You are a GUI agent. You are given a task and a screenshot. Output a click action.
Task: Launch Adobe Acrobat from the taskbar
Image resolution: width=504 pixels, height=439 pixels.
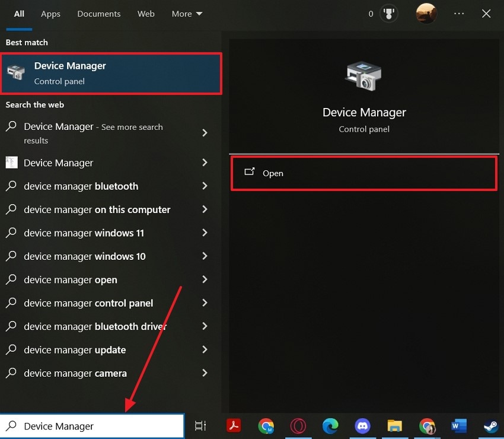234,426
